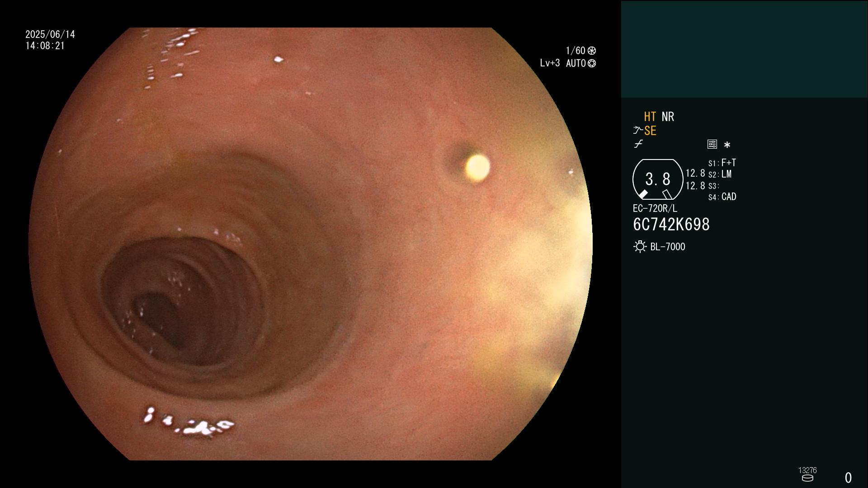Screen dimensions: 868x488
Task: Click the serial number 6C742K698
Action: [671, 225]
